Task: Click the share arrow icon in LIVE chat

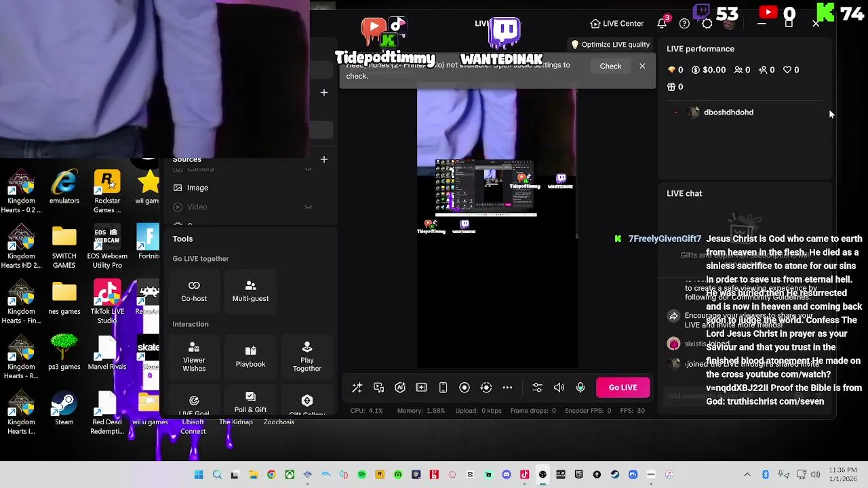Action: 673,316
